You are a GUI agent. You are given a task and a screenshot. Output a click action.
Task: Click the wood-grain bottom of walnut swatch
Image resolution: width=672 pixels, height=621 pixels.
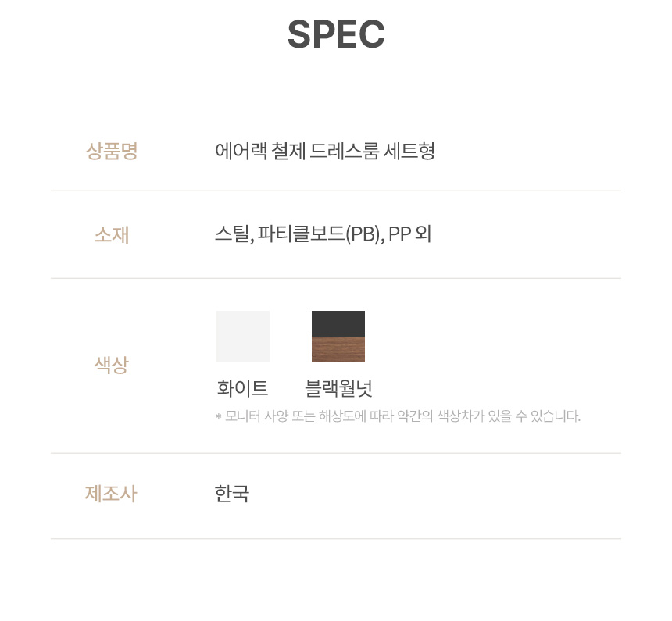(x=338, y=350)
